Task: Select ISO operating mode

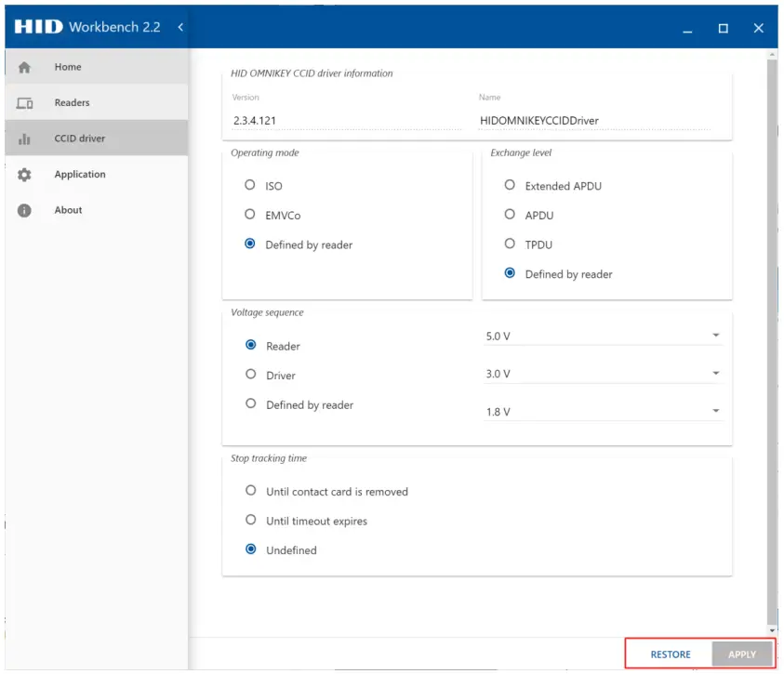Action: click(250, 186)
